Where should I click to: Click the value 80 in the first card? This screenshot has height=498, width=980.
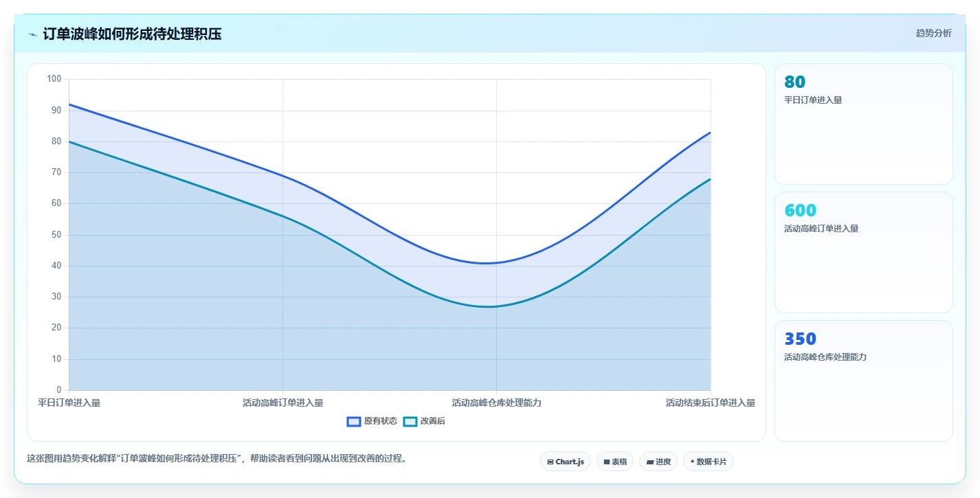[x=794, y=82]
